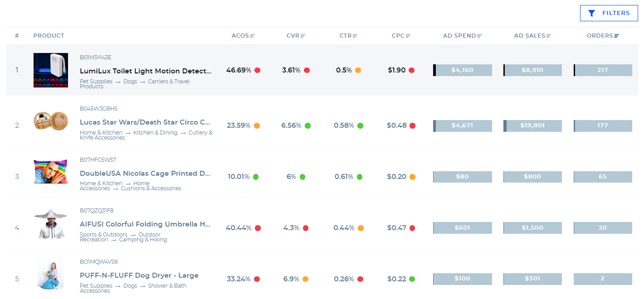Click the $4,671 ad spend bar

tap(463, 125)
